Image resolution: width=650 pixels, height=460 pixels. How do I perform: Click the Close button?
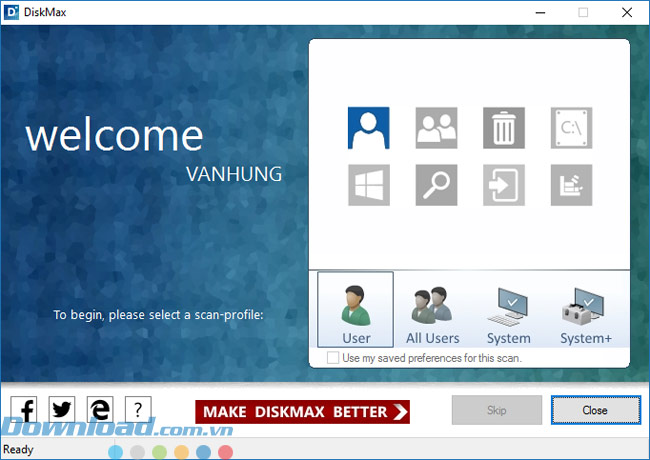pyautogui.click(x=596, y=410)
